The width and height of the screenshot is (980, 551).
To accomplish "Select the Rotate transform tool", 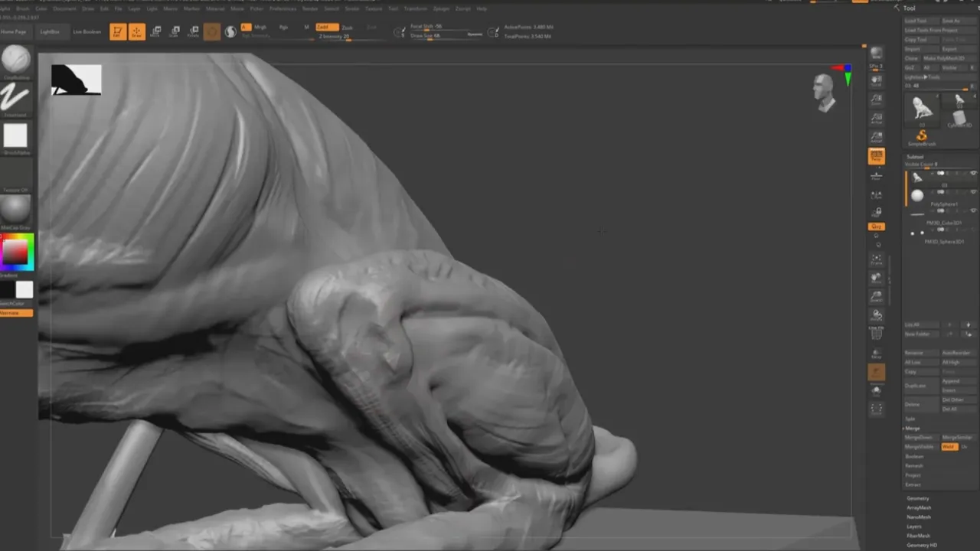I will click(193, 31).
